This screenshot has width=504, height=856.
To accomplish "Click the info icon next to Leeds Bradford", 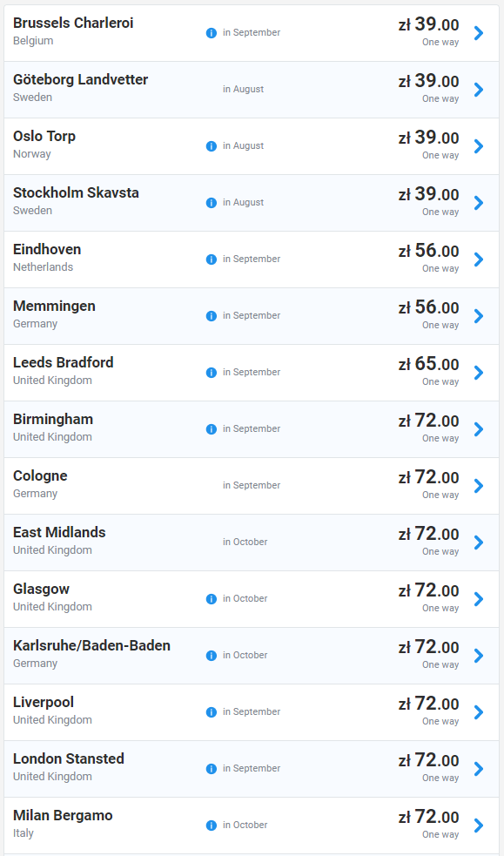I will [x=212, y=373].
